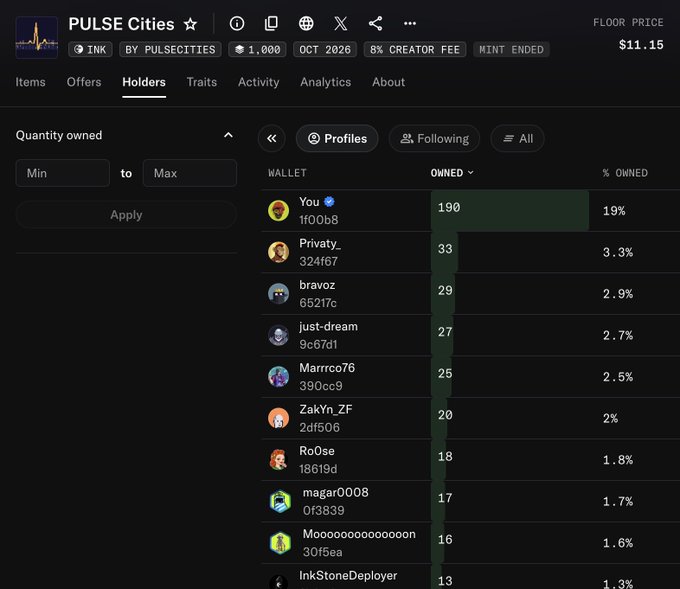Open the Analytics tab

coord(326,82)
